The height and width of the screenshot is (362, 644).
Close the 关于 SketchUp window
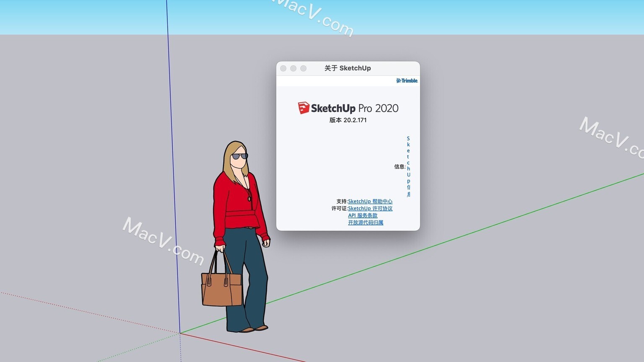tap(283, 68)
